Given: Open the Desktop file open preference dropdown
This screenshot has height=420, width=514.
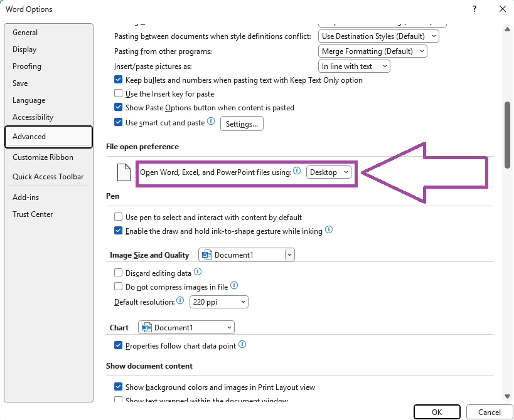Looking at the screenshot, I should 328,172.
